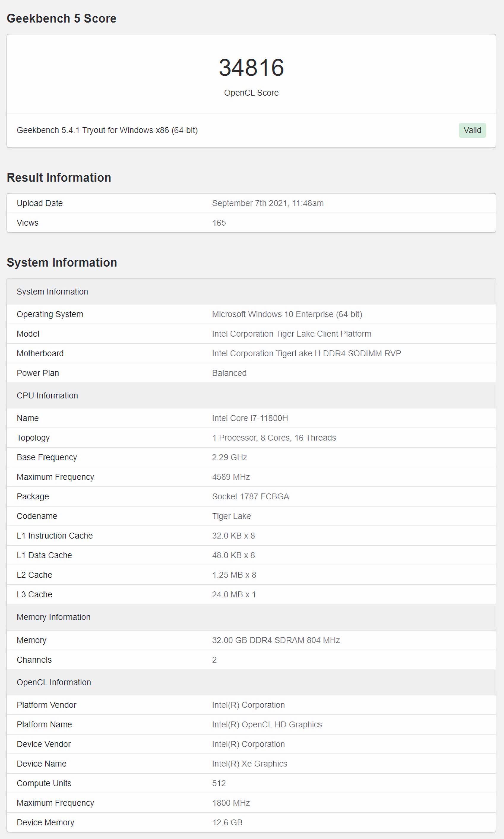
Task: Click the Device Name Intel(R) Xe Graphics
Action: 250,764
